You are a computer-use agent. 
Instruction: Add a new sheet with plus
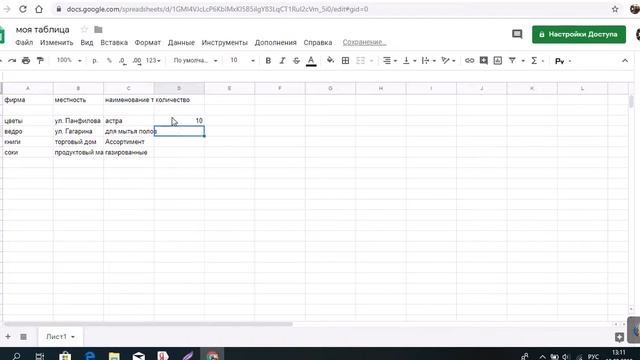click(x=8, y=337)
